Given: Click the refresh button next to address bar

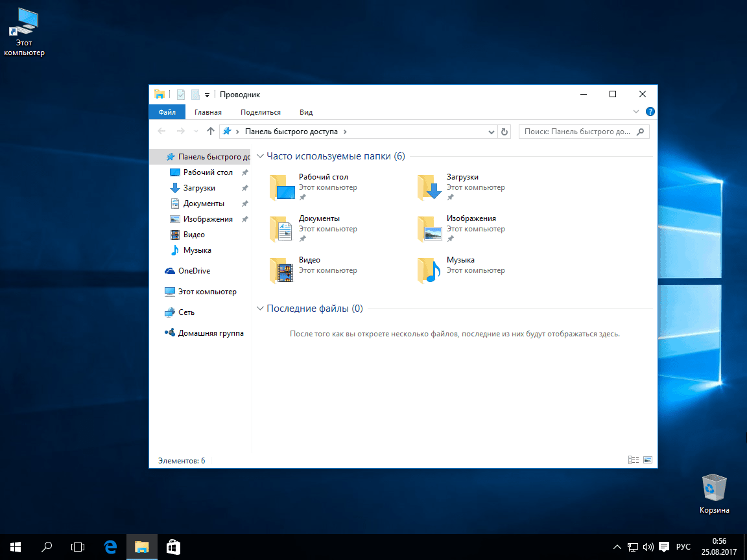Looking at the screenshot, I should point(505,132).
